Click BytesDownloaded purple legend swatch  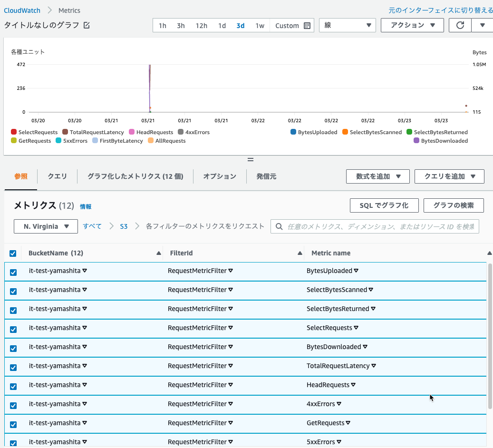[x=416, y=140]
